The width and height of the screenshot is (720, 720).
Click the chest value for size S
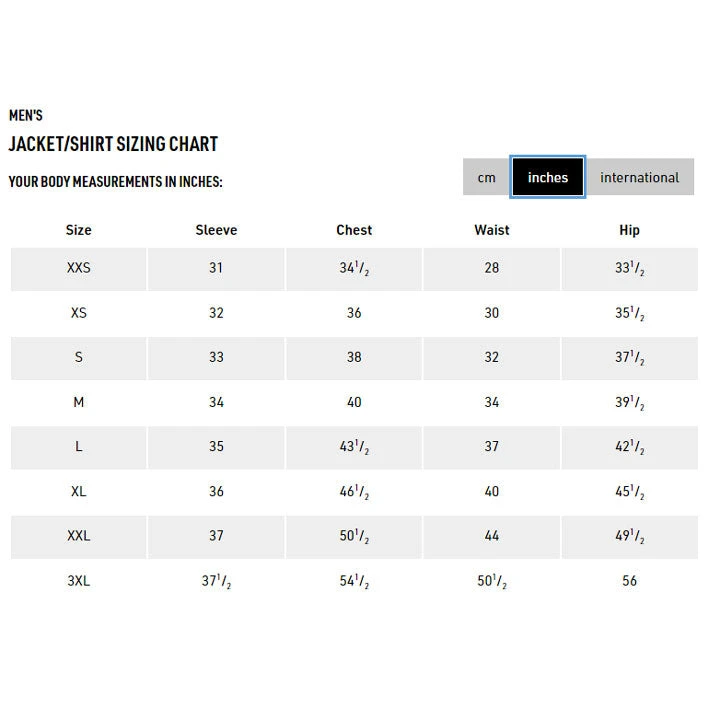click(354, 357)
